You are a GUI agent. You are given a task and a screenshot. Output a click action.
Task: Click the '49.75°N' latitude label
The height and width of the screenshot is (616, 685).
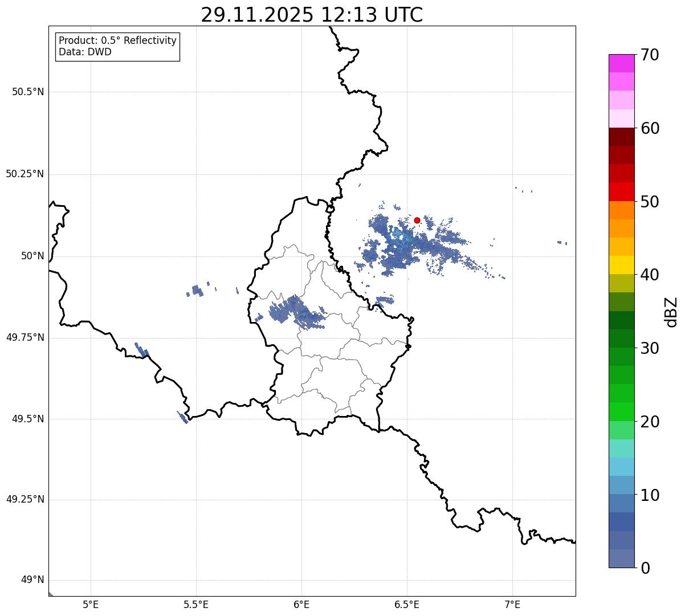(25, 337)
